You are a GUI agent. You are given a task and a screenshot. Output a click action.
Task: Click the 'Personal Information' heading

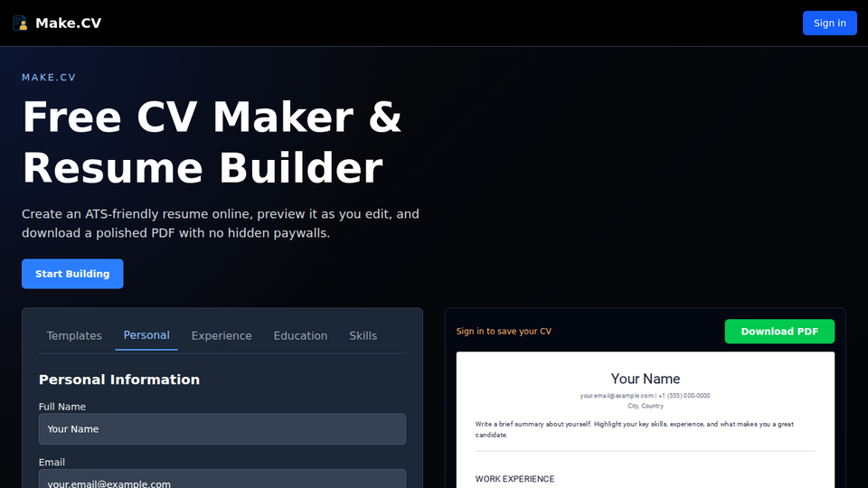tap(119, 380)
